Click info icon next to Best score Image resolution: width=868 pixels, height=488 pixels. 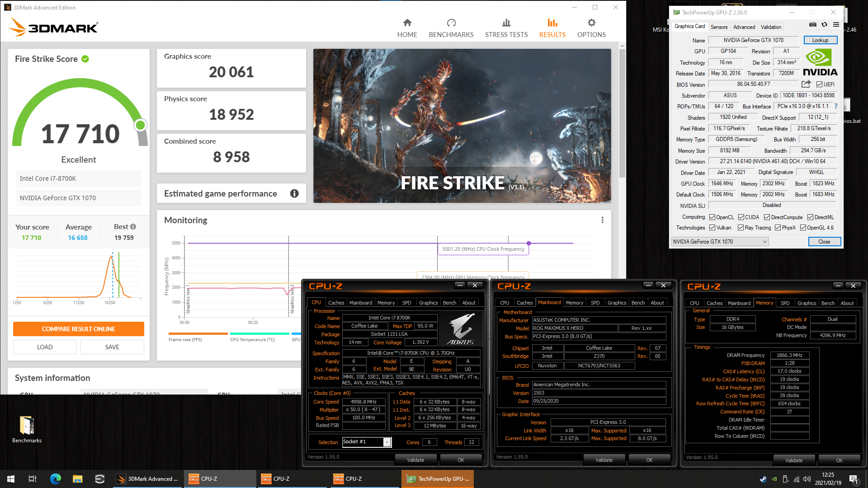coord(133,227)
